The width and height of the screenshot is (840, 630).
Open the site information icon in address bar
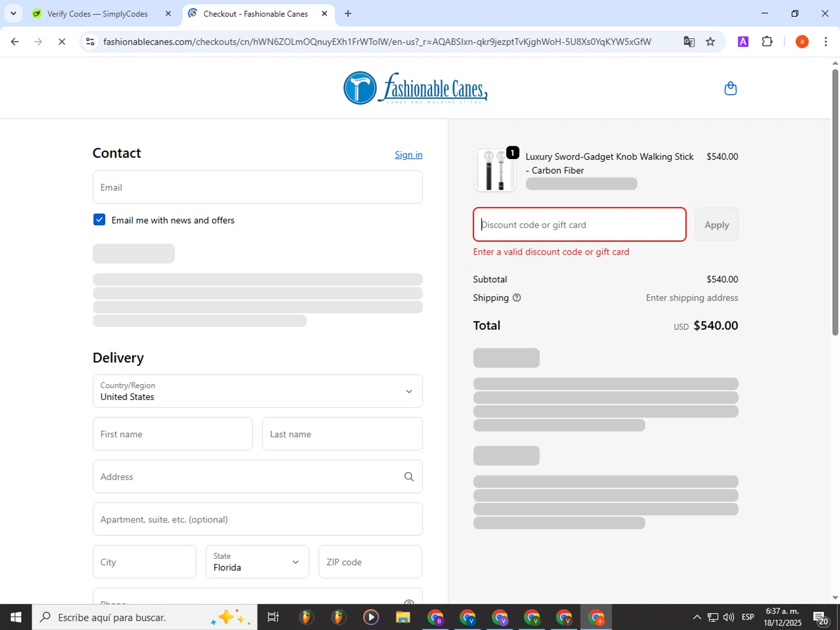tap(90, 41)
